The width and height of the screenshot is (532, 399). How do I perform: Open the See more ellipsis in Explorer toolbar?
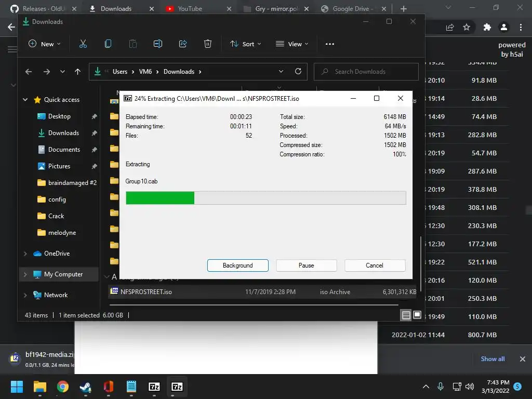(x=330, y=44)
